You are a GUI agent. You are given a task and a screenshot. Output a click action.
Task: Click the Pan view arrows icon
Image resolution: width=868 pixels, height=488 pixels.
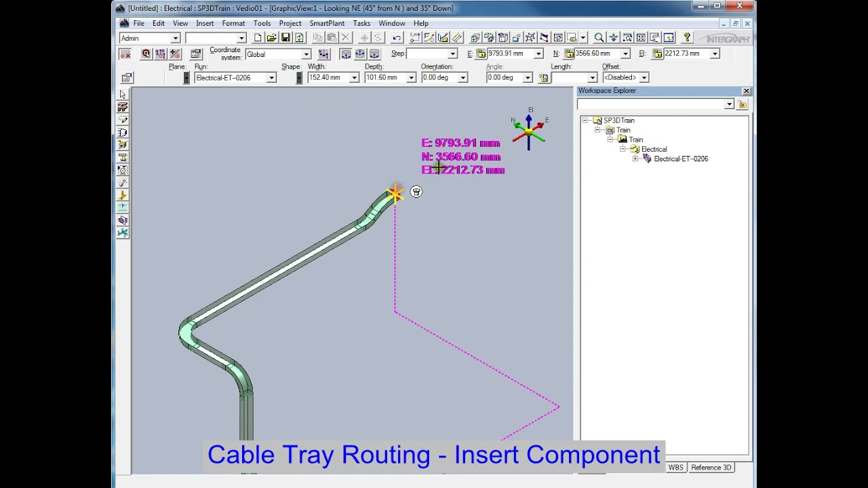613,38
